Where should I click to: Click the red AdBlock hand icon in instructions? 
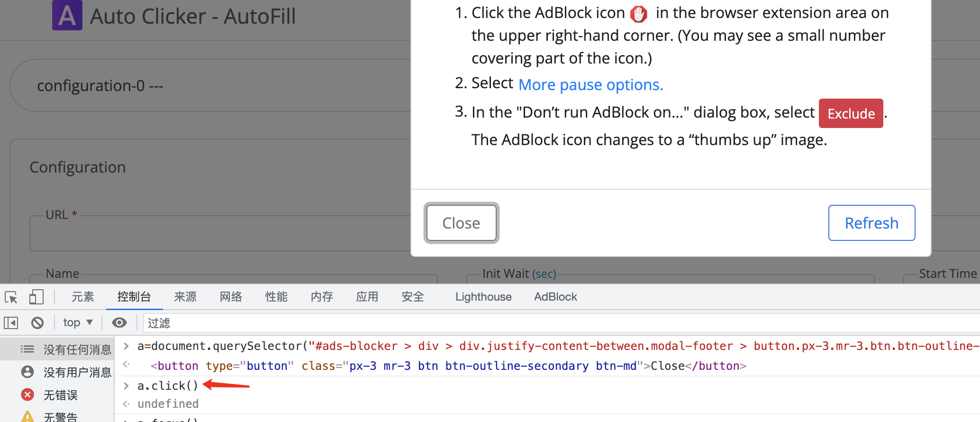click(x=638, y=14)
